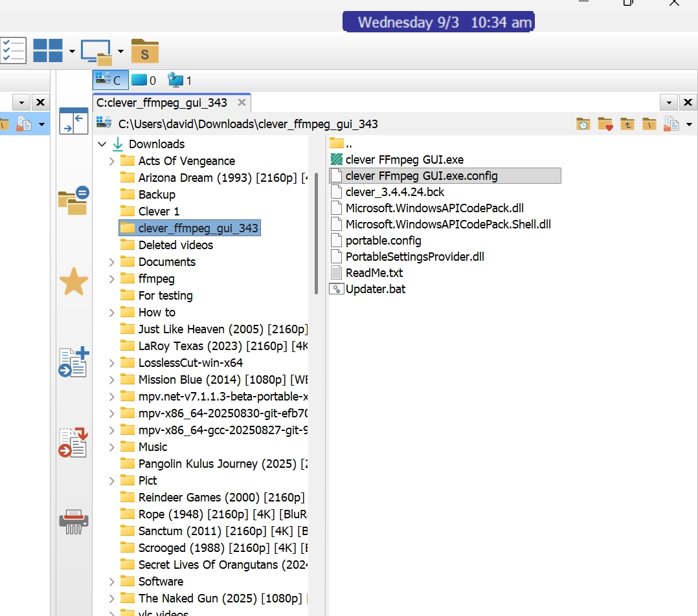The height and width of the screenshot is (616, 698).
Task: Click the move files red arrow icon
Action: coord(73,442)
